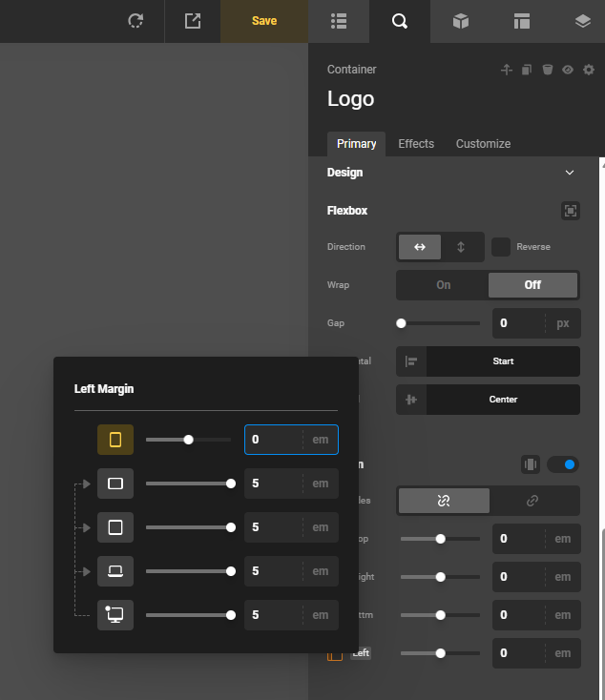This screenshot has height=700, width=605.
Task: Click the Gap slider handle
Action: [402, 323]
